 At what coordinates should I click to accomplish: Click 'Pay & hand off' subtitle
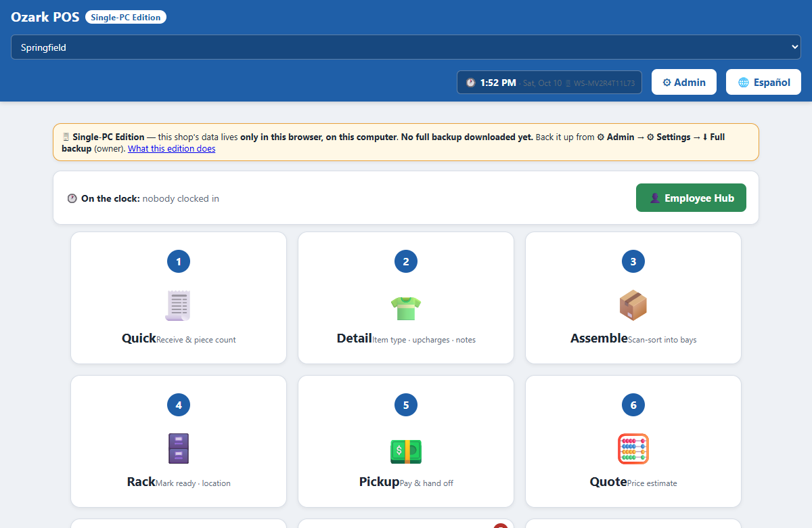(x=427, y=483)
